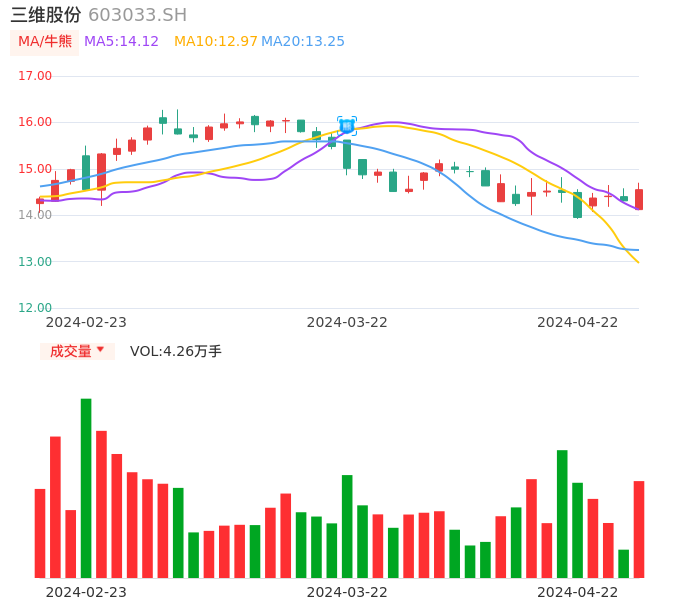Click the 16.00 price axis label
The image size is (686, 606).
(36, 122)
